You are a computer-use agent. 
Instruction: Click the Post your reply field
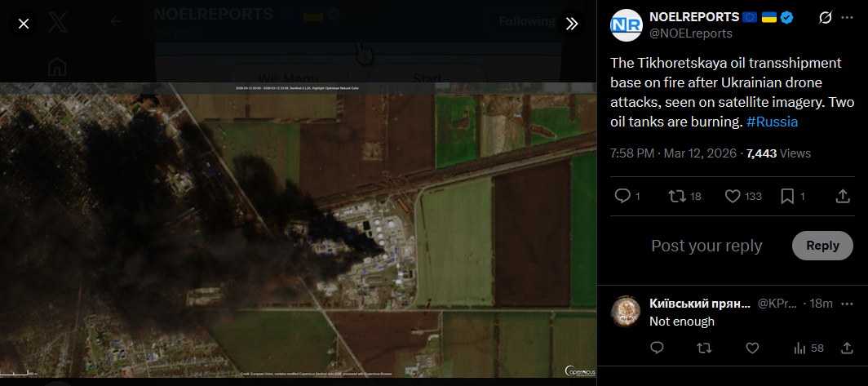[707, 246]
